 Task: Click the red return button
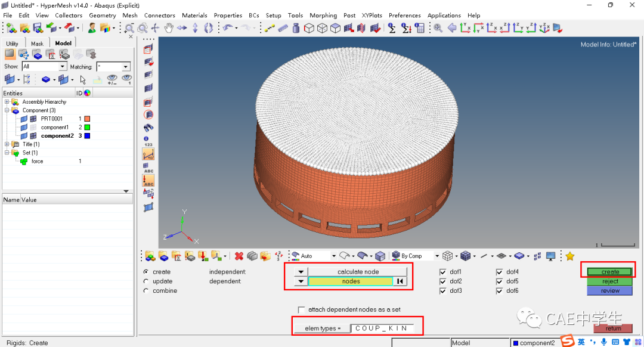[612, 328]
